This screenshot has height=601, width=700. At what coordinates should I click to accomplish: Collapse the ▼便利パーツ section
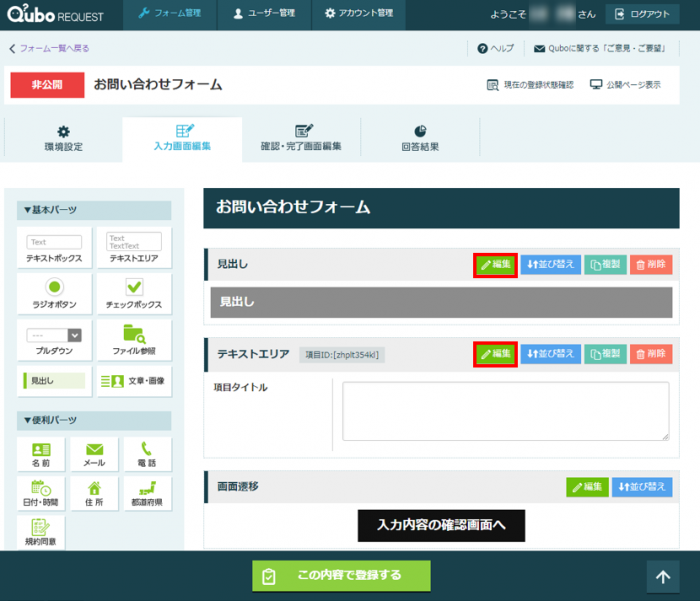[x=95, y=420]
